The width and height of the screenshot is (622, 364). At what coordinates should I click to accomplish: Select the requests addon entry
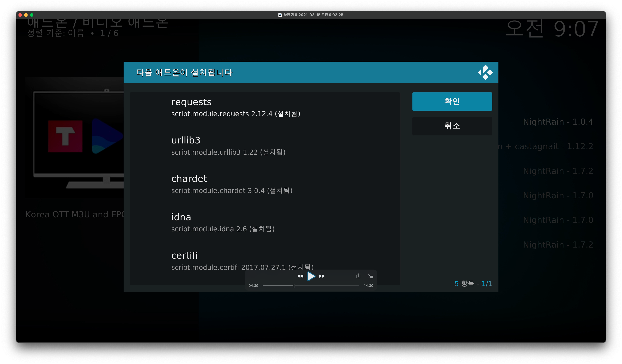click(235, 108)
